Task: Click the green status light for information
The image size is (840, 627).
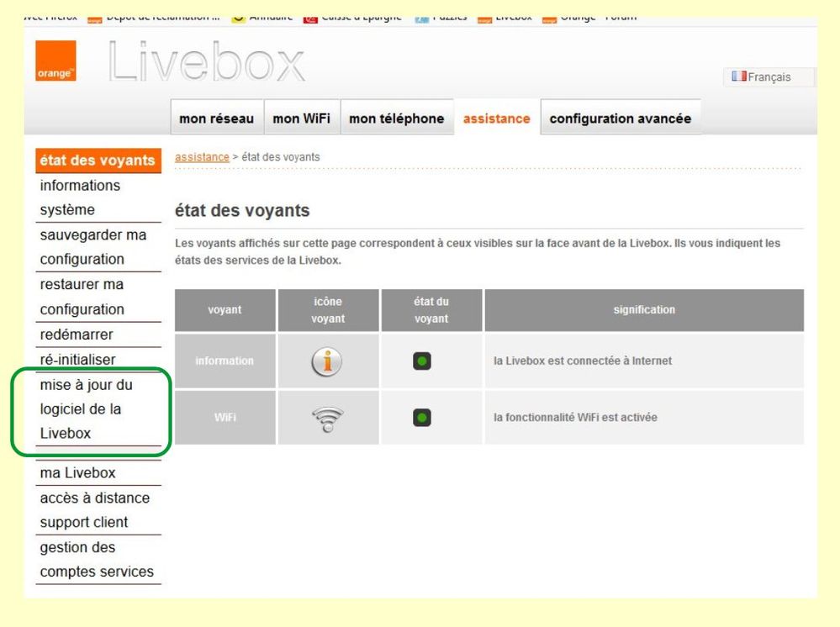Action: point(422,361)
